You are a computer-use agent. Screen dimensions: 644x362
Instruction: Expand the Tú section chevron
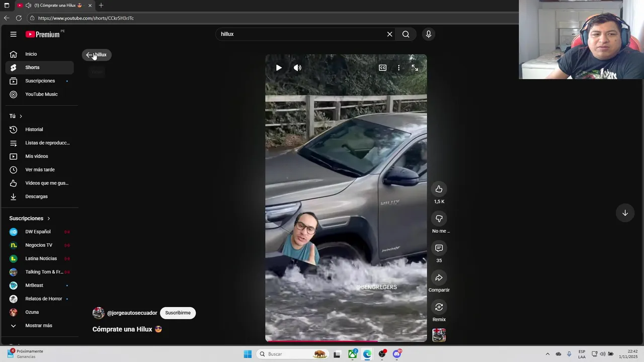tap(21, 116)
